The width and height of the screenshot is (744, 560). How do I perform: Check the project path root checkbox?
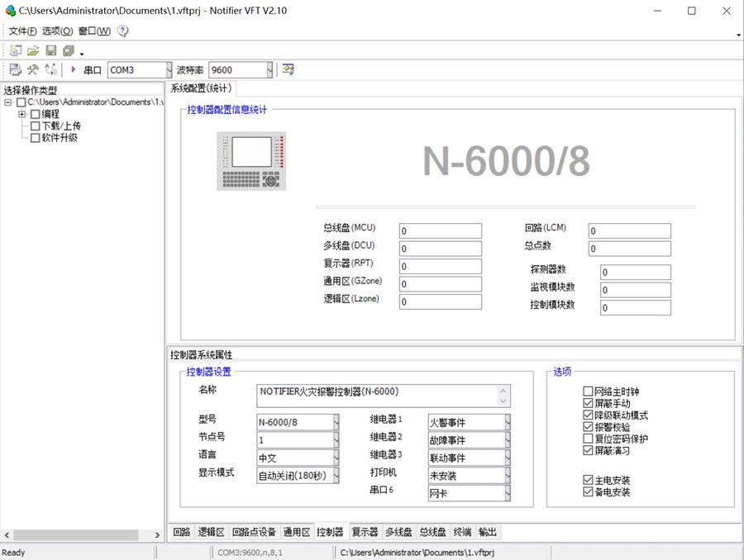click(x=21, y=102)
